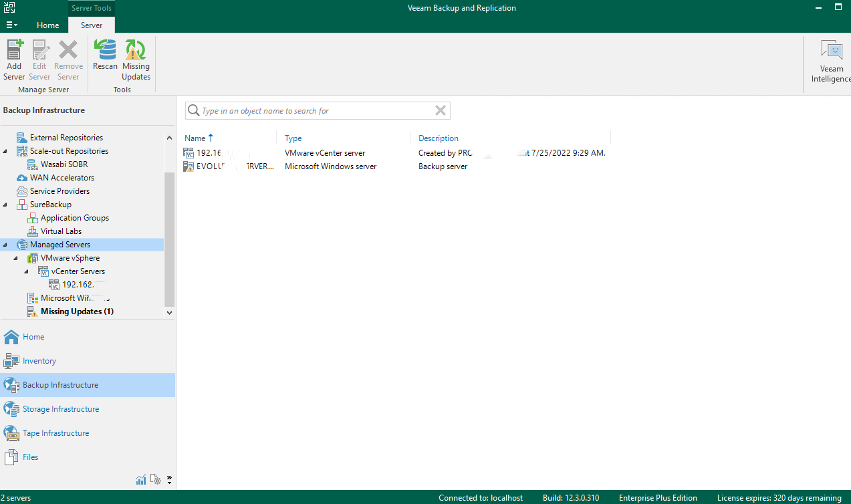Open the Files view
This screenshot has height=504, width=851.
click(30, 457)
